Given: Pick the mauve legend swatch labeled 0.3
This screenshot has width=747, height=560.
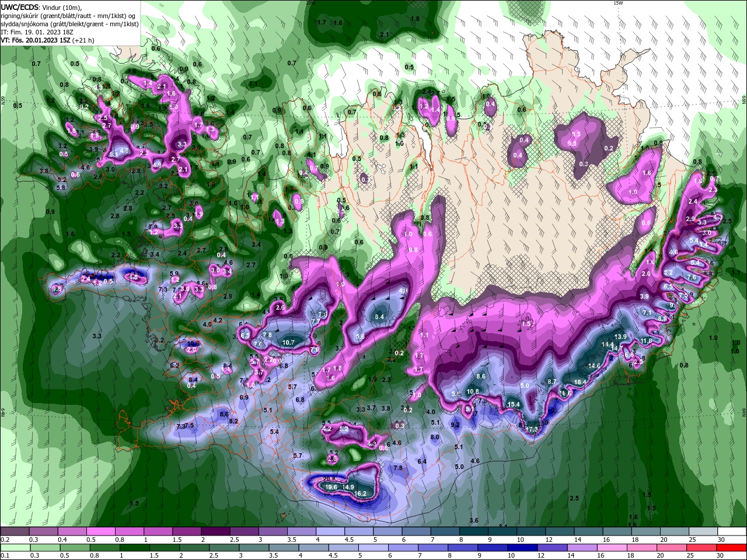Looking at the screenshot, I should click(43, 531).
